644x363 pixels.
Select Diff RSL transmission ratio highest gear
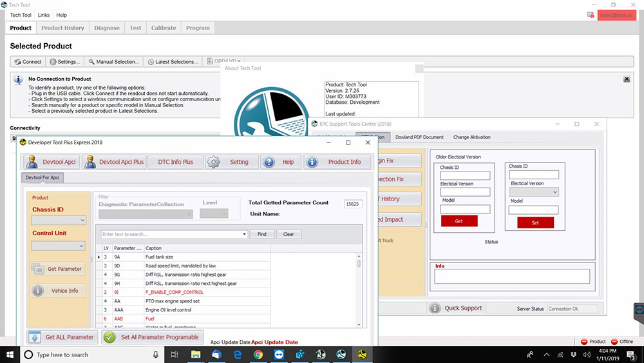pyautogui.click(x=183, y=275)
